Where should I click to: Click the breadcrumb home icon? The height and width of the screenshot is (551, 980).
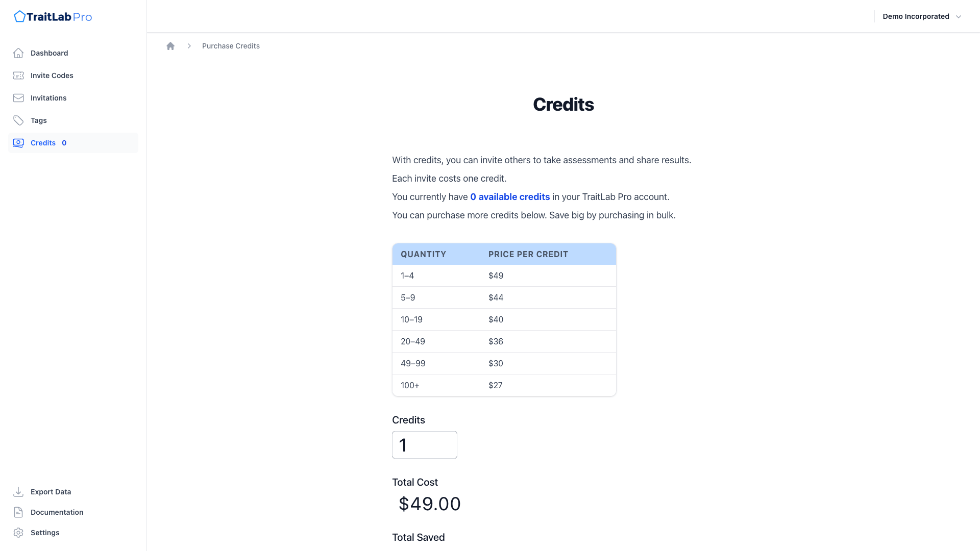tap(170, 46)
